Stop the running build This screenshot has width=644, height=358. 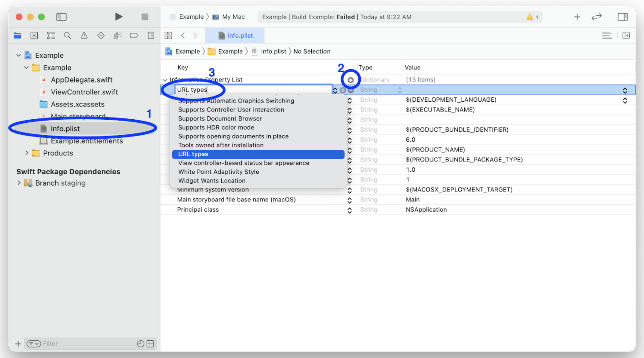tap(145, 17)
